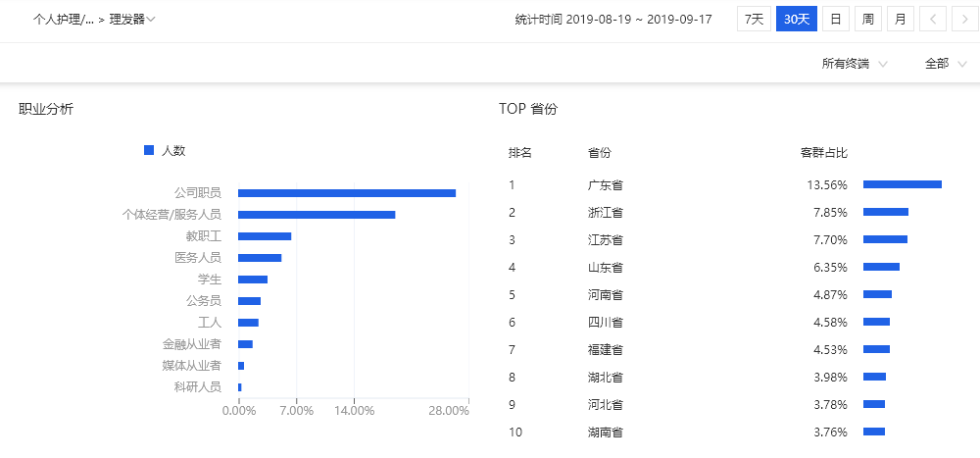
Task: Switch to 月 monthly statistics
Action: point(900,19)
